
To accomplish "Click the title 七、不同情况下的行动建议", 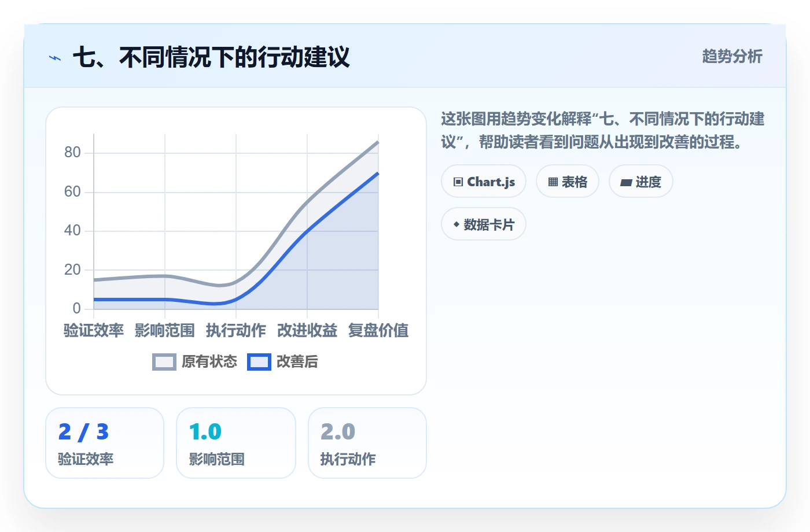I will click(211, 57).
